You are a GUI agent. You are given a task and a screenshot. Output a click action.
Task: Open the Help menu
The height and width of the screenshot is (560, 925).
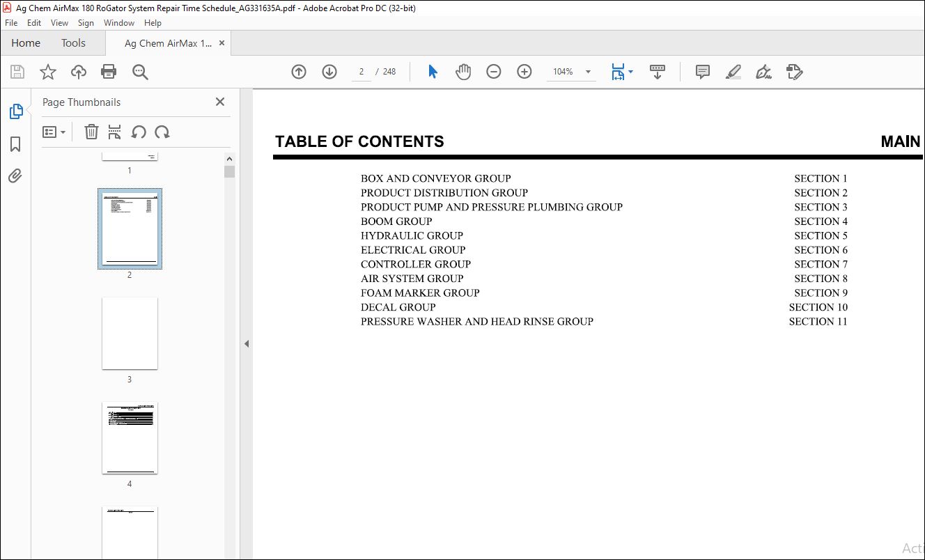[x=153, y=23]
